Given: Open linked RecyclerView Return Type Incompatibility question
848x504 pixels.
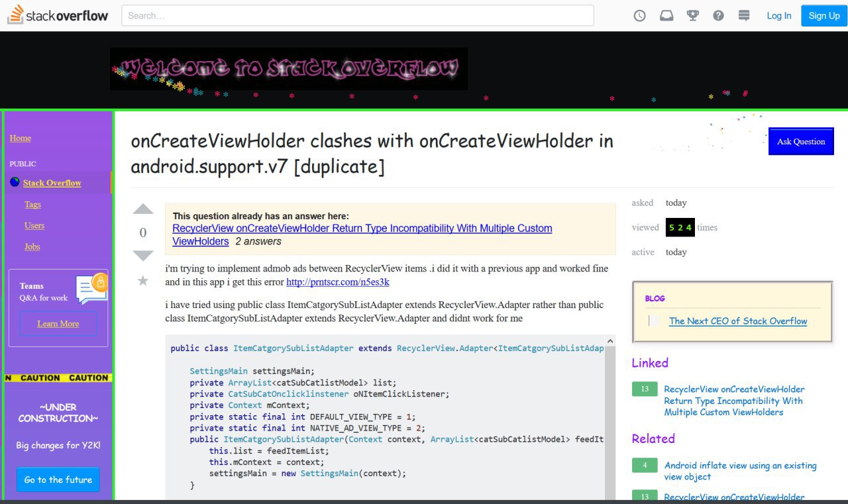Looking at the screenshot, I should [x=734, y=401].
